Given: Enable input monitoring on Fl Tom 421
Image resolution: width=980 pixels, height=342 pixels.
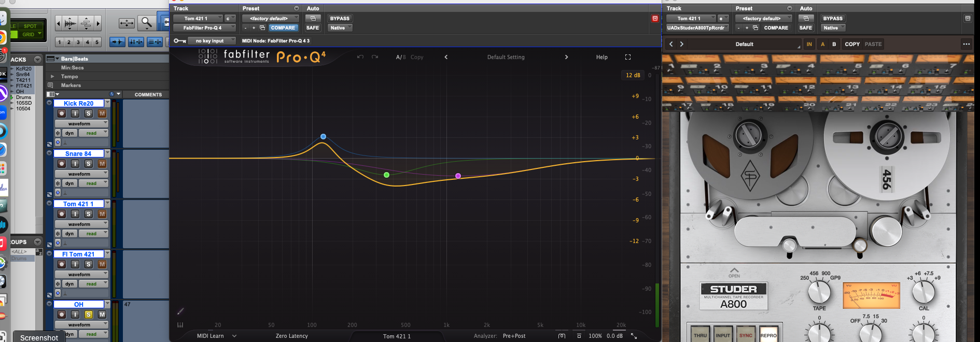Looking at the screenshot, I should click(x=75, y=264).
